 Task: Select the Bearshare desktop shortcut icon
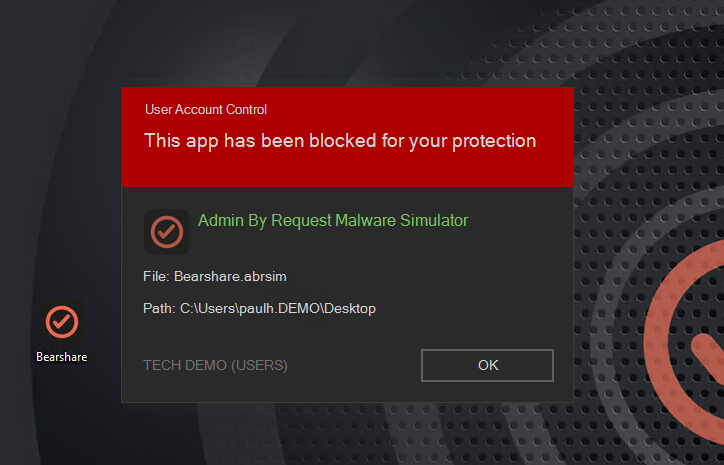(x=62, y=322)
